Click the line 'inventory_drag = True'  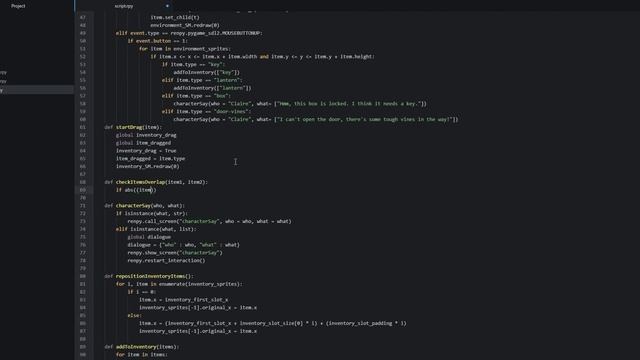tap(146, 151)
